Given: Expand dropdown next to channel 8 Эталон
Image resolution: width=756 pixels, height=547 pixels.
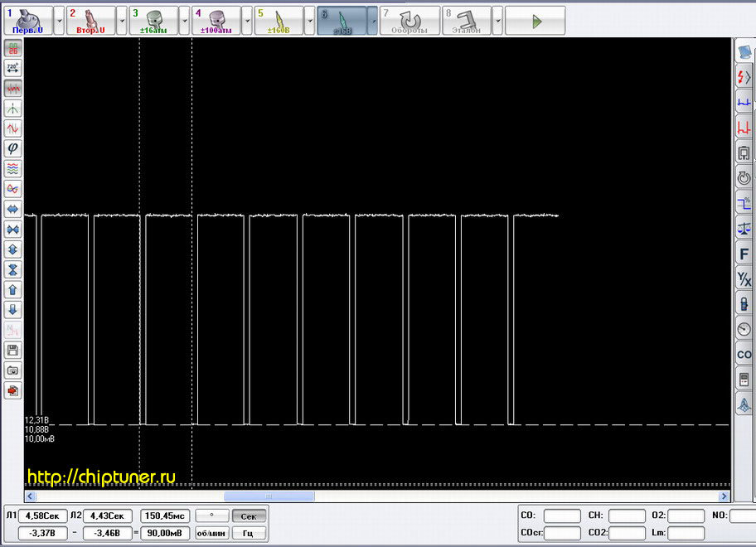Looking at the screenshot, I should [497, 21].
